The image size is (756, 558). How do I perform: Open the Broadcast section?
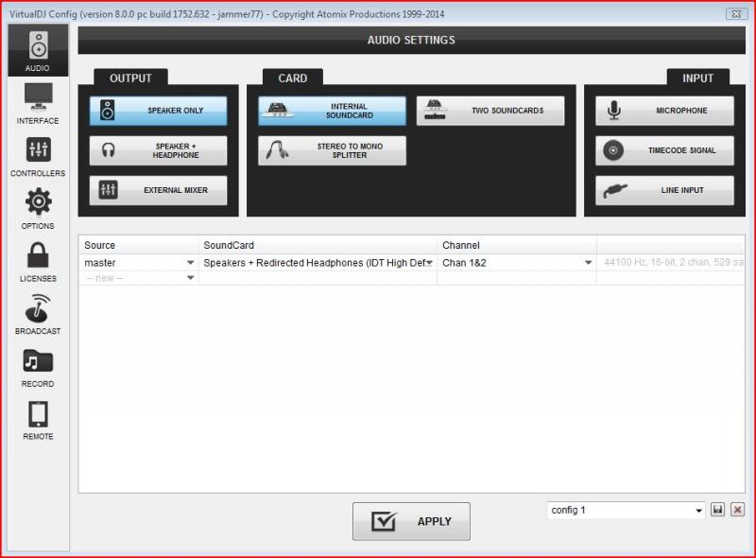tap(38, 314)
